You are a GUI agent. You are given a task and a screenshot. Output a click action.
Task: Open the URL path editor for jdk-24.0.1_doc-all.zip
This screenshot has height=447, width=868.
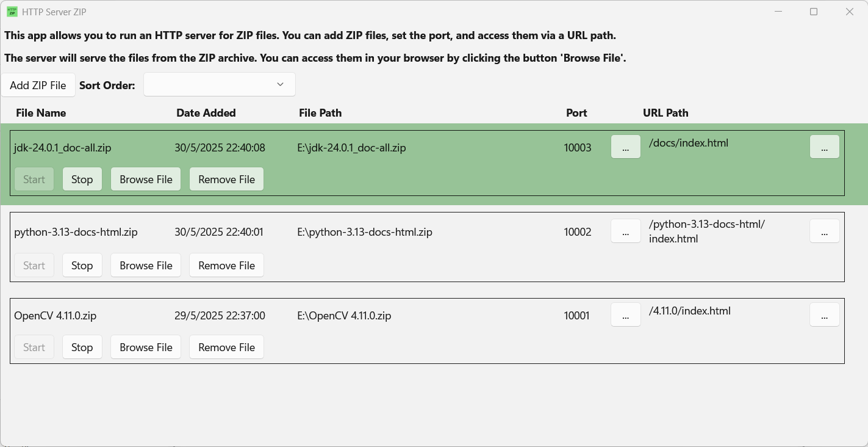tap(824, 147)
